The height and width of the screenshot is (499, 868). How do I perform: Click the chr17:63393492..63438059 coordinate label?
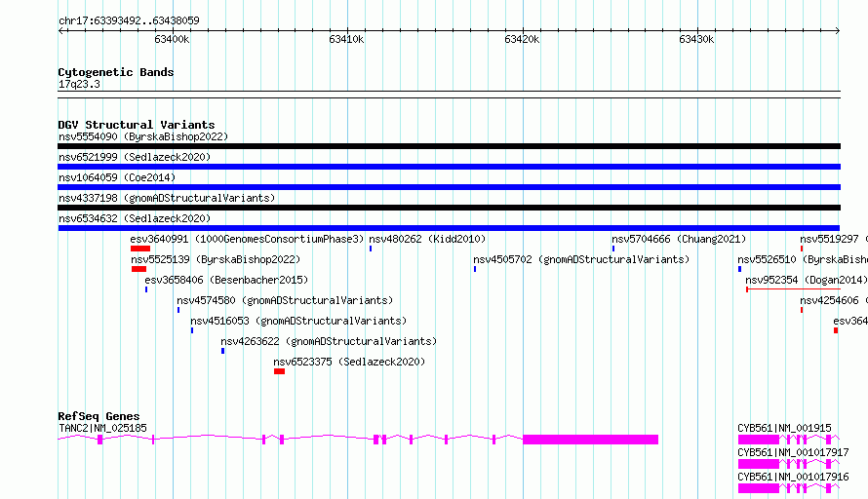pyautogui.click(x=129, y=20)
